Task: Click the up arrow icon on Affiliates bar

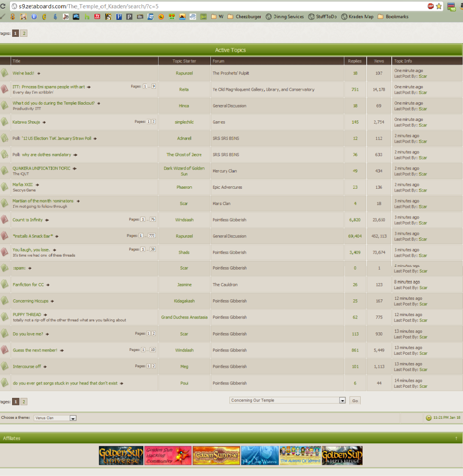Action: click(x=456, y=438)
